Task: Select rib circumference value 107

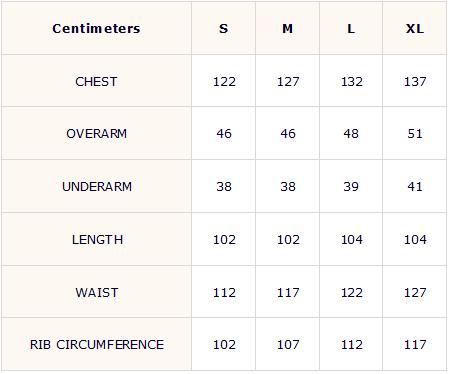Action: point(288,344)
